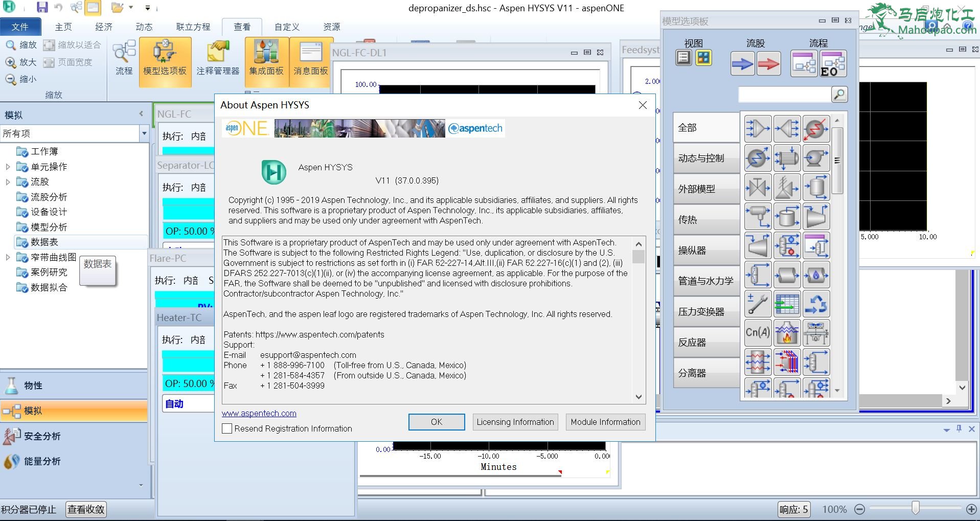Switch to the 主页 ribbon tab
Viewport: 980px width, 521px height.
[x=63, y=27]
